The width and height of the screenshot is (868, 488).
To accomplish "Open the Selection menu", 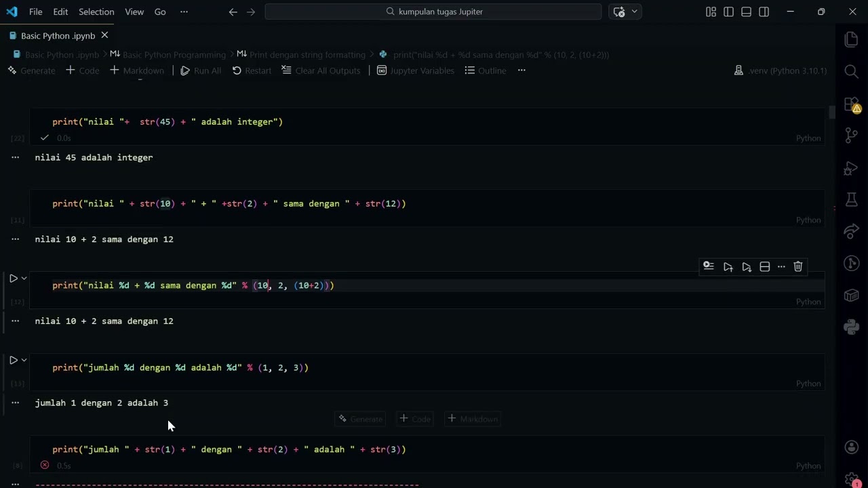I will coord(96,12).
